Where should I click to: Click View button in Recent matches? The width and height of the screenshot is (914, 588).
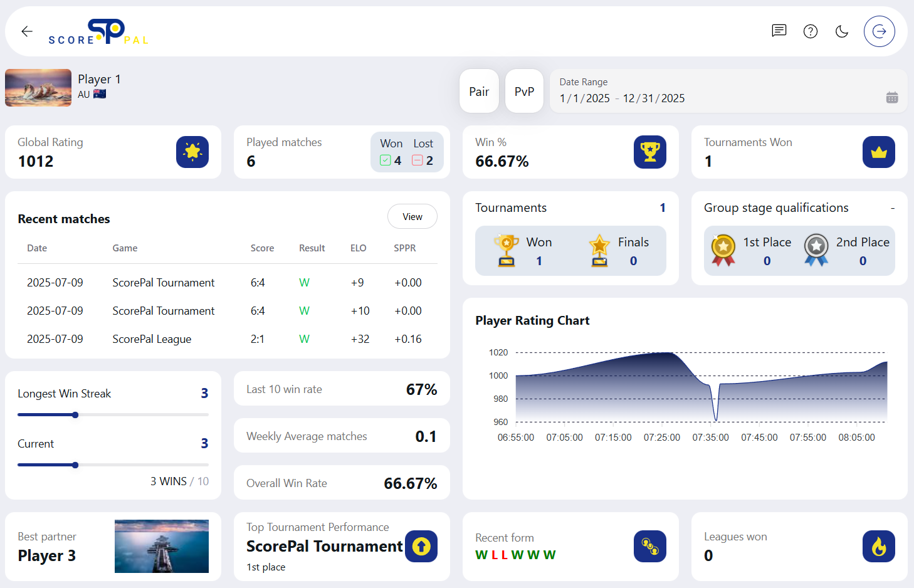412,217
